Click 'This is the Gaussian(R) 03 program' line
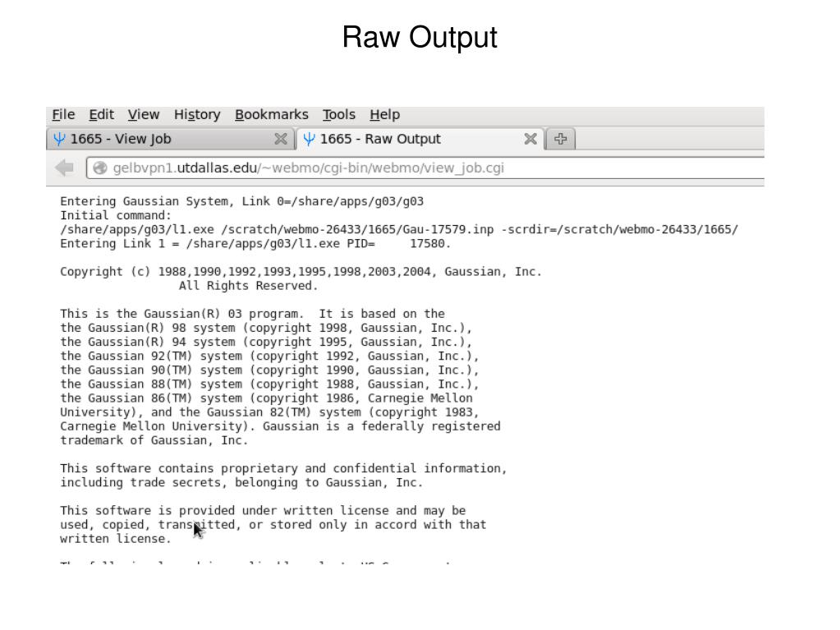840x630 pixels. (252, 314)
